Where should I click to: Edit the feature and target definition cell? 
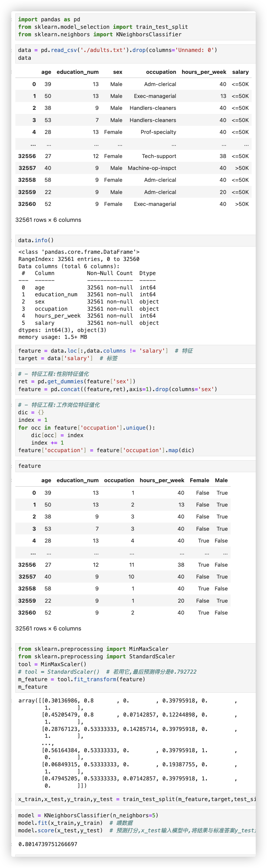point(135,355)
